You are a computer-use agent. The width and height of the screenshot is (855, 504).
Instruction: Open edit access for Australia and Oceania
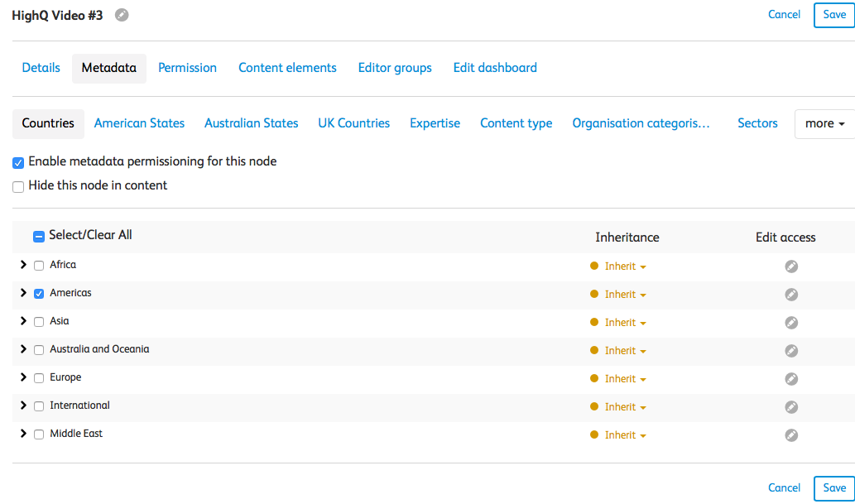791,351
